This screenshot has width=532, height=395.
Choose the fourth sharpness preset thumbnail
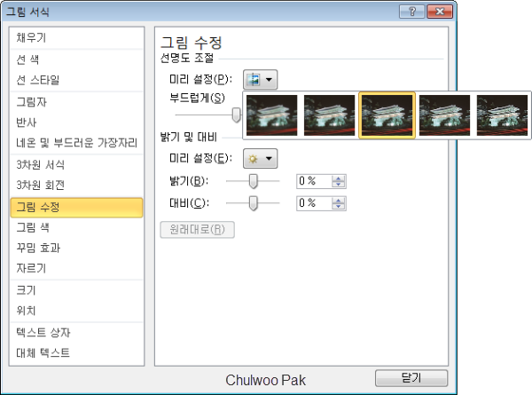click(x=445, y=115)
